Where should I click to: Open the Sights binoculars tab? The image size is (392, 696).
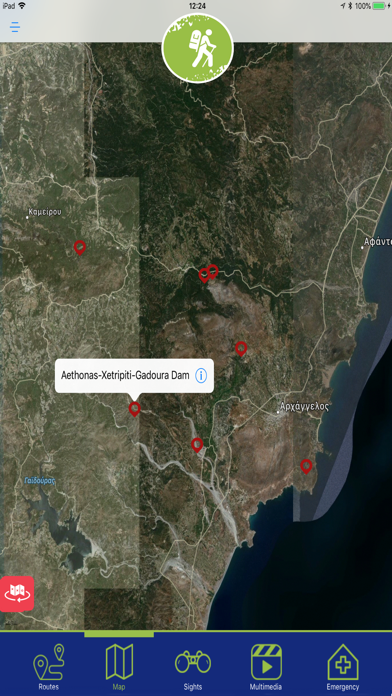pyautogui.click(x=193, y=667)
